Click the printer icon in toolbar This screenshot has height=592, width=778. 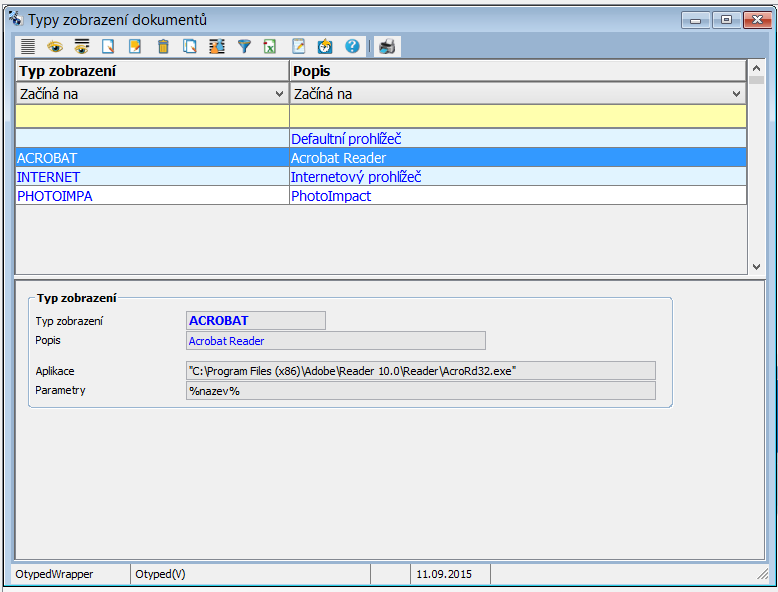coord(386,46)
